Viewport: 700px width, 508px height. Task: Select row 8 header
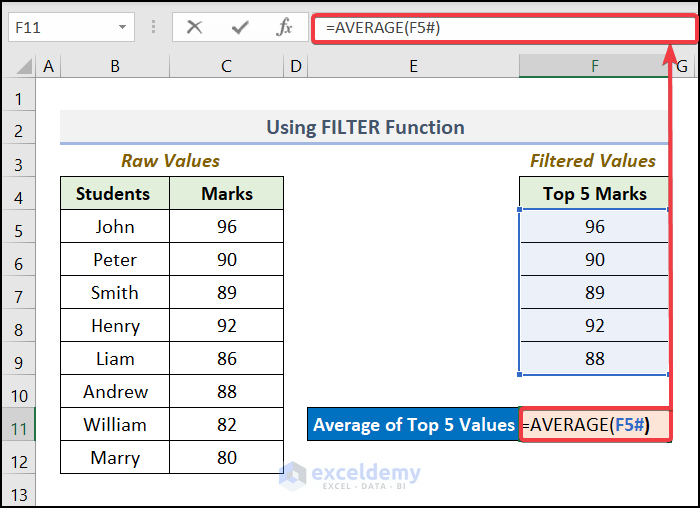click(18, 326)
